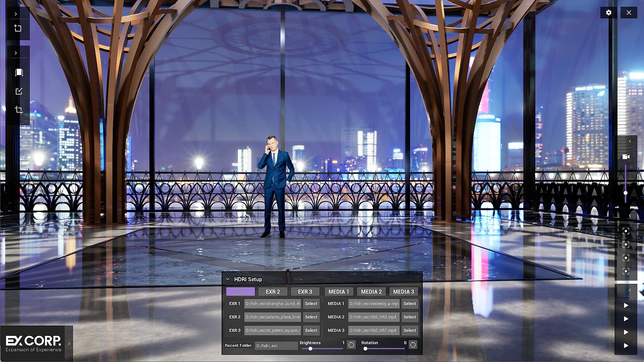Close the viewer with the X button
This screenshot has height=362, width=644.
click(629, 13)
